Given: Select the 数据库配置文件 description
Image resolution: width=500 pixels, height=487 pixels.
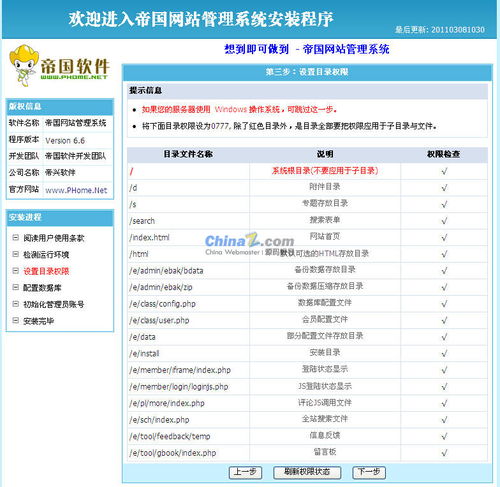Looking at the screenshot, I should (x=325, y=302).
